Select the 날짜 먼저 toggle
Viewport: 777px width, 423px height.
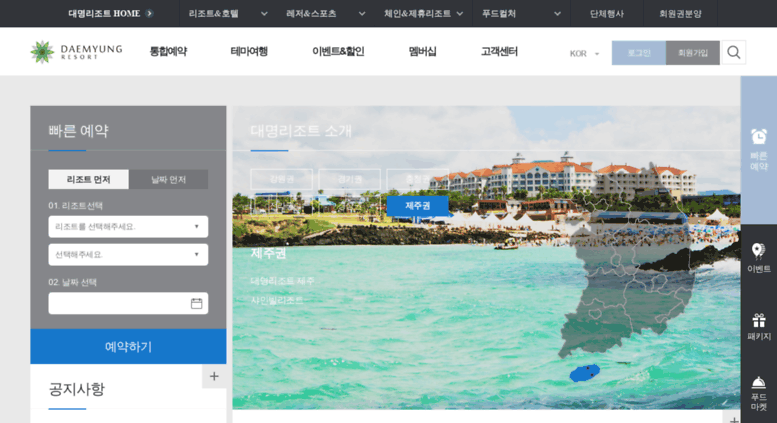tap(168, 179)
